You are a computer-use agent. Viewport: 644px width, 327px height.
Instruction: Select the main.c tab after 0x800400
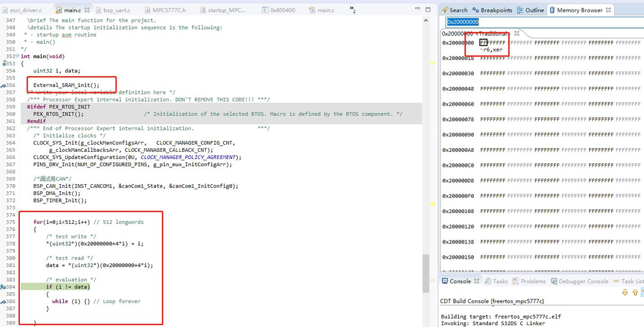pyautogui.click(x=322, y=10)
